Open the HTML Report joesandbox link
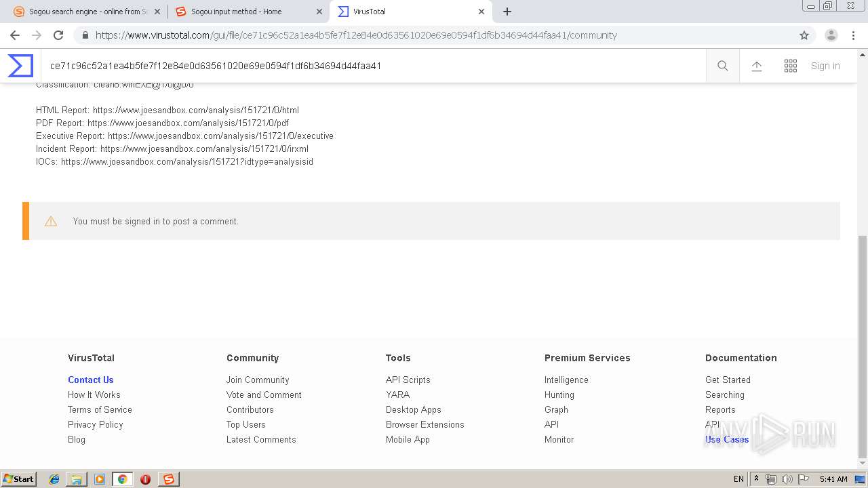Viewport: 868px width, 488px height. [x=196, y=110]
